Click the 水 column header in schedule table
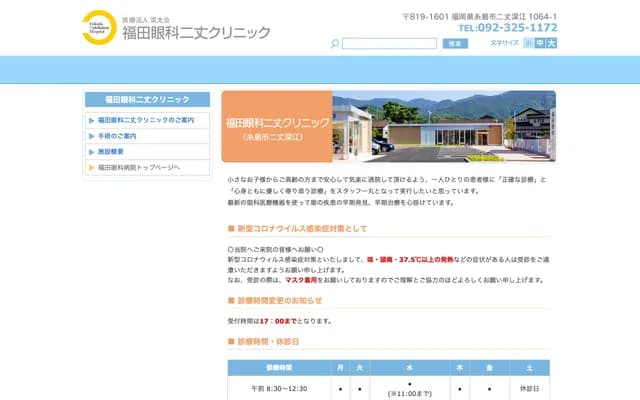The image size is (640, 400). [410, 368]
